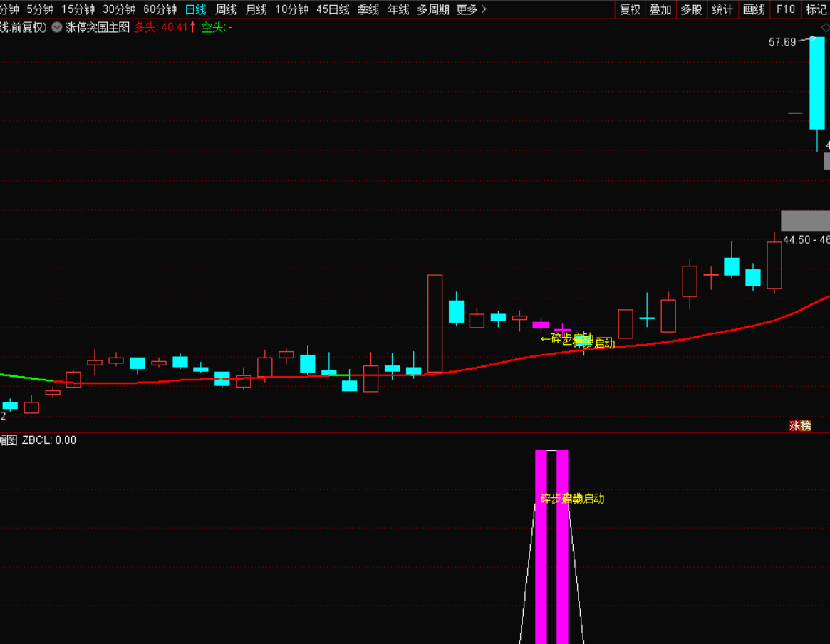
Task: Toggle 多股 multi-stock view
Action: pyautogui.click(x=691, y=9)
